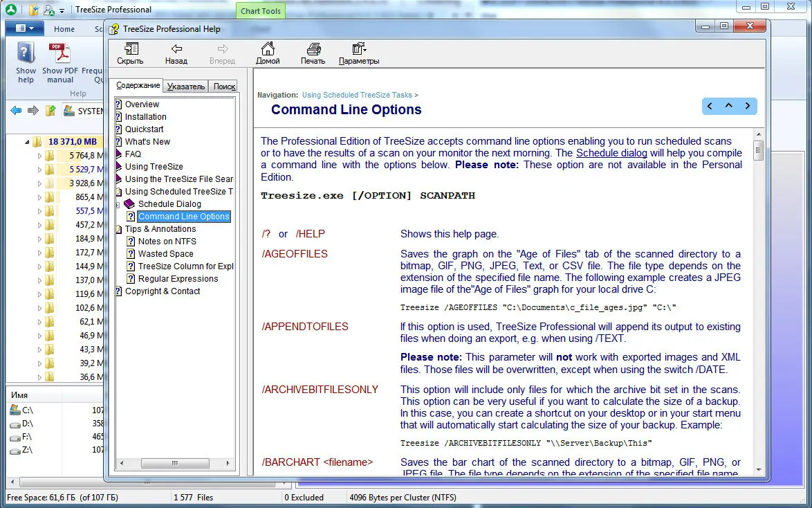Click TreeSize application icon in title bar
The image size is (812, 508).
pos(10,9)
